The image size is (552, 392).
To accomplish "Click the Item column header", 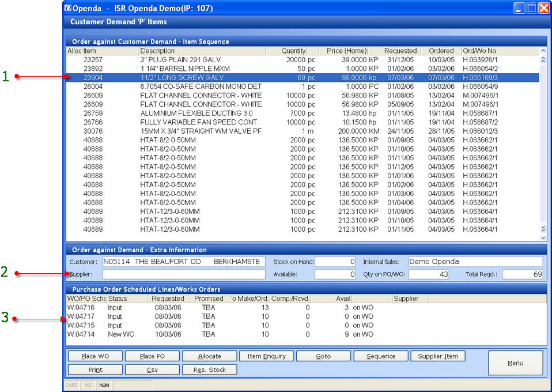I will 111,51.
